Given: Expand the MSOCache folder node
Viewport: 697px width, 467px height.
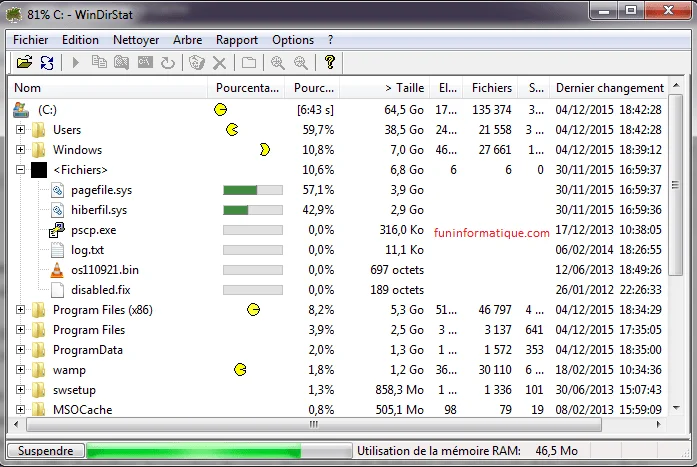Looking at the screenshot, I should click(20, 409).
